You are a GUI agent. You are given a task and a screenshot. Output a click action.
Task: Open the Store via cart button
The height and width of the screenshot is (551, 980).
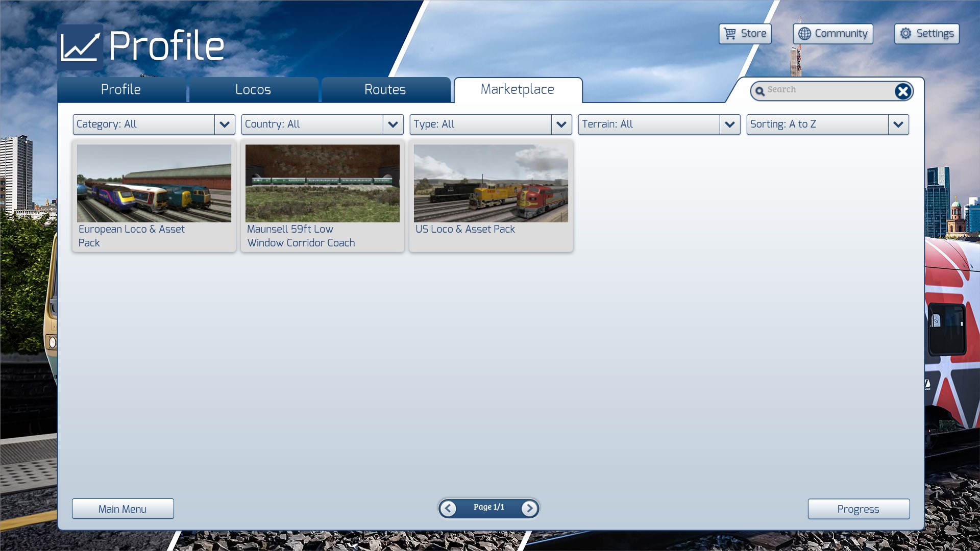[745, 34]
